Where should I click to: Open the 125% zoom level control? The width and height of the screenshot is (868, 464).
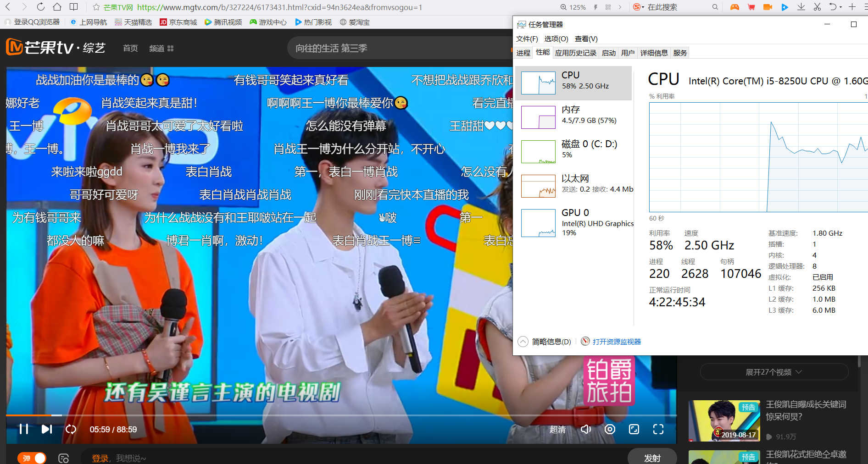[x=573, y=7]
